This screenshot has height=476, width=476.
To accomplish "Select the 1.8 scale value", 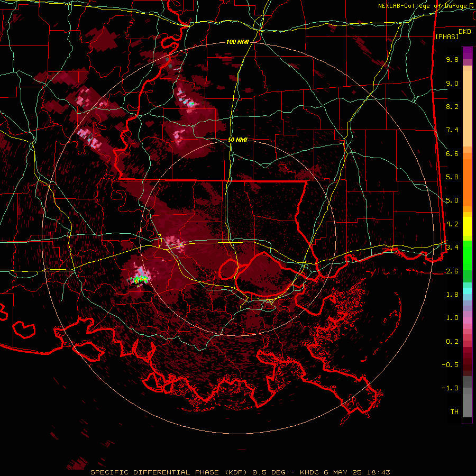I will tap(452, 295).
